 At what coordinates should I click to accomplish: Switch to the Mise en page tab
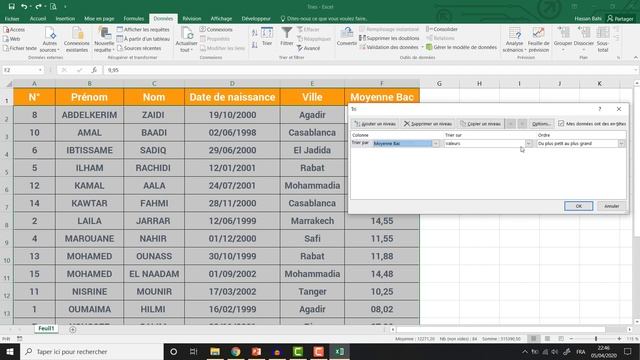click(x=99, y=19)
